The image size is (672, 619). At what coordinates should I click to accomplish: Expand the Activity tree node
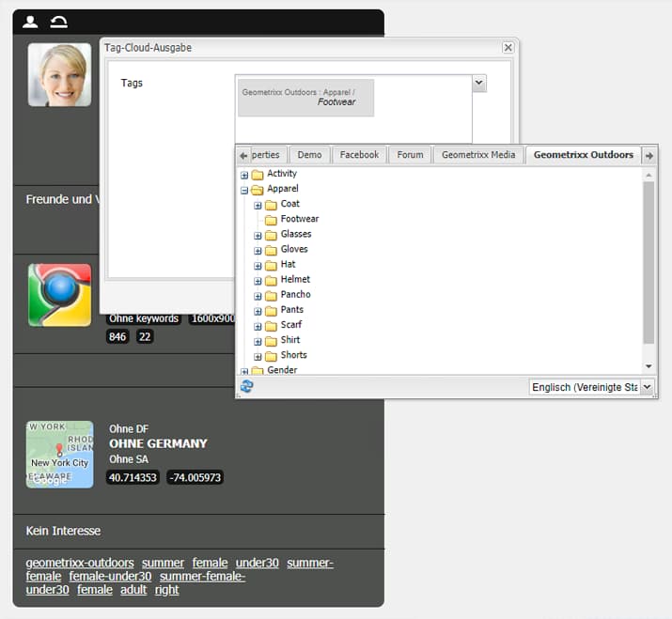coord(244,175)
